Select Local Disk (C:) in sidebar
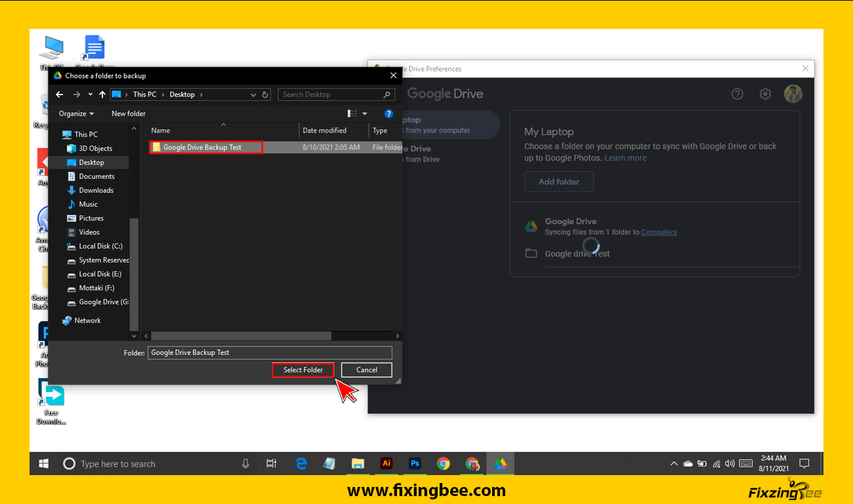The image size is (853, 504). point(100,246)
